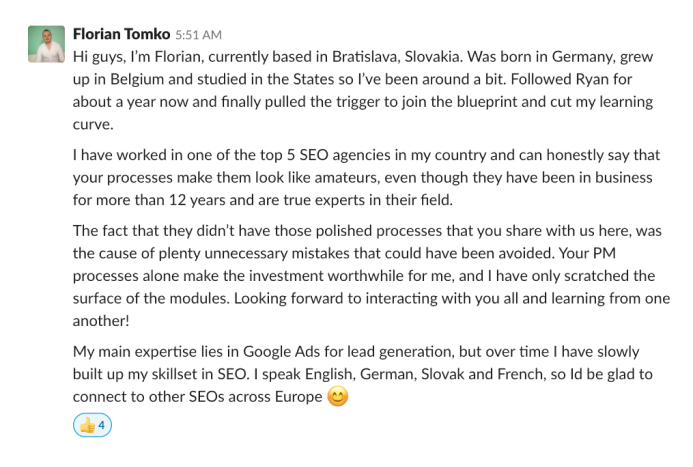Screen dimensions: 693x467
Task: Open the Florian Tomko sender name
Action: (x=115, y=33)
